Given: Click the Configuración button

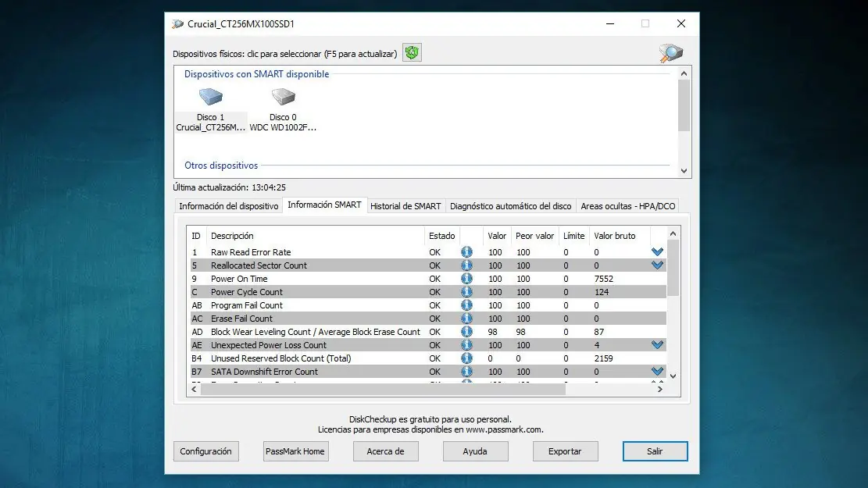Looking at the screenshot, I should tap(205, 451).
